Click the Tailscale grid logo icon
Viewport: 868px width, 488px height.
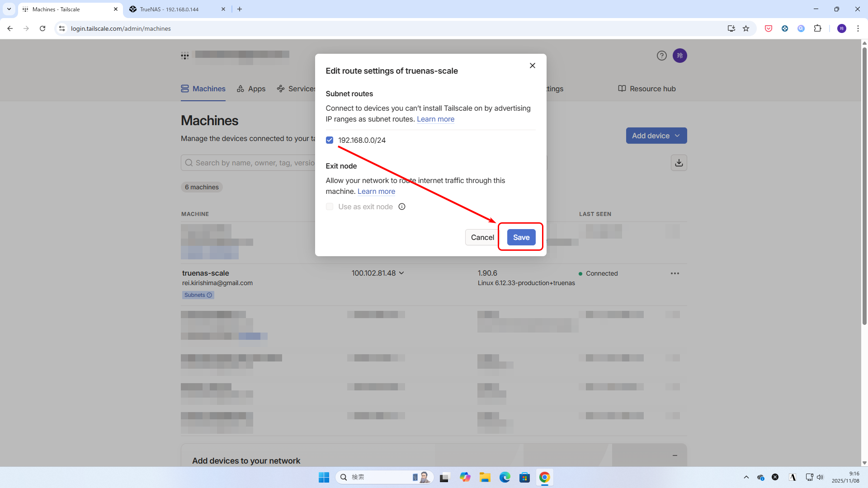[x=185, y=56]
